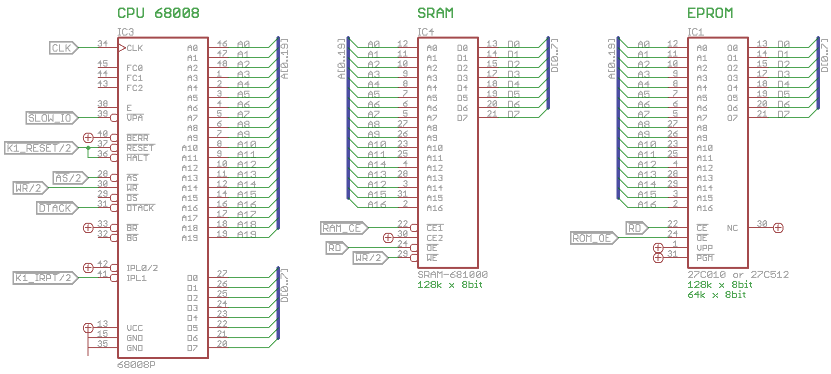
Task: Select the K1_RESET/2 signal label
Action: tap(40, 148)
